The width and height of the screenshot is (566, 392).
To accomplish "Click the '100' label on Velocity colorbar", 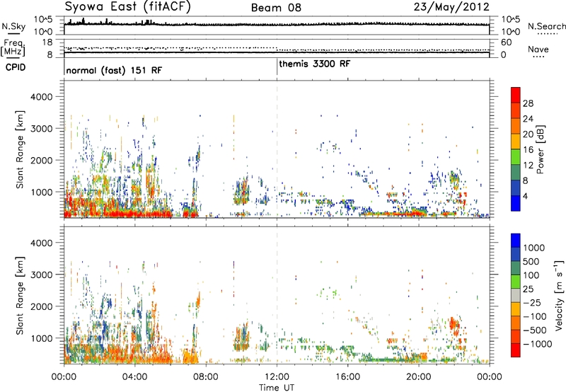I will coord(531,275).
